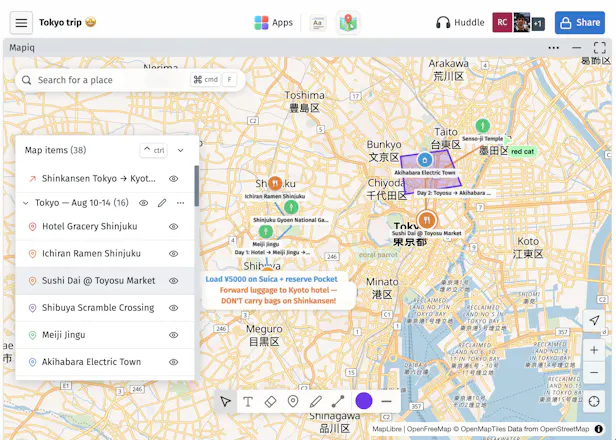Image resolution: width=616 pixels, height=440 pixels.
Task: Open the Apps launcher
Action: click(x=273, y=22)
